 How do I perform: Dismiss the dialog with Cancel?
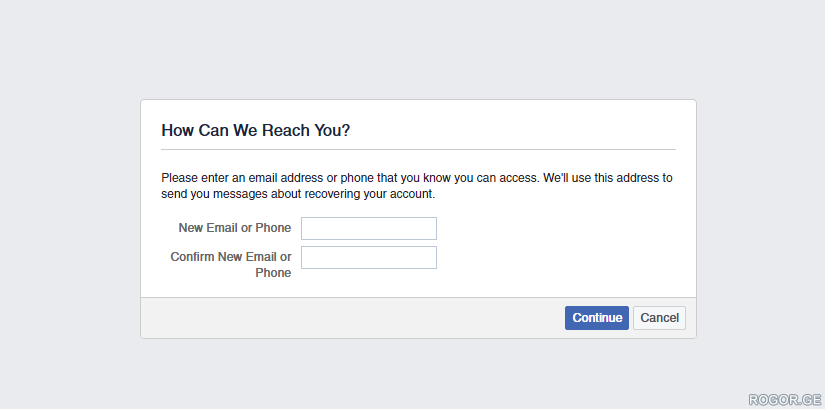pos(659,318)
